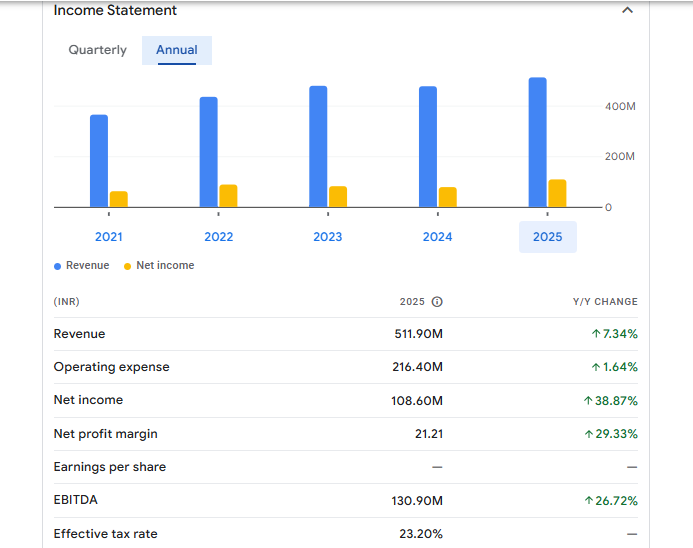This screenshot has height=548, width=693.
Task: Click the highlighted 2025 year label
Action: click(x=548, y=237)
